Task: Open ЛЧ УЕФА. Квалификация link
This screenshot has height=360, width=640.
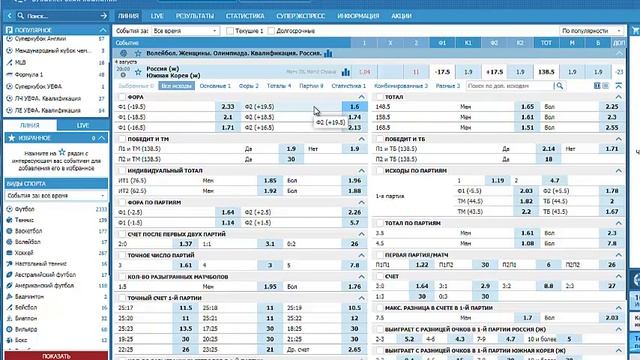Action: (x=48, y=98)
